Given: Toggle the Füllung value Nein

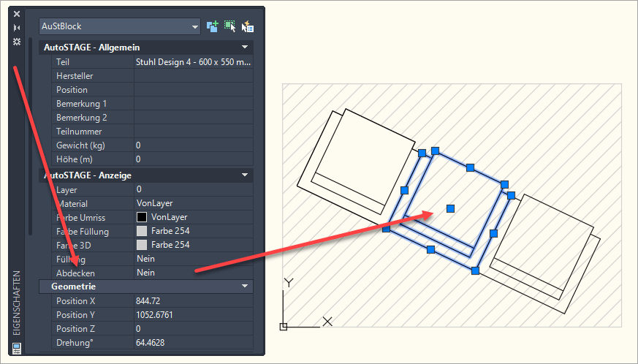Looking at the screenshot, I should 194,259.
